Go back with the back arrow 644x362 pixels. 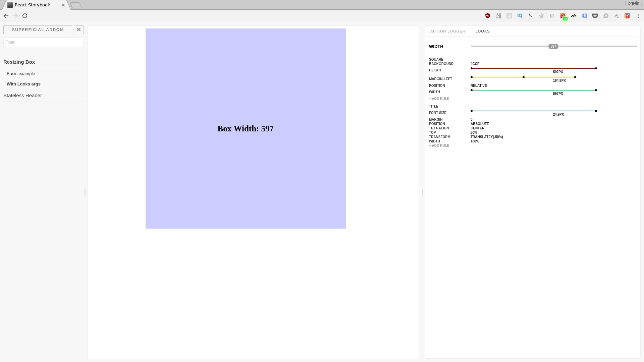pos(6,16)
